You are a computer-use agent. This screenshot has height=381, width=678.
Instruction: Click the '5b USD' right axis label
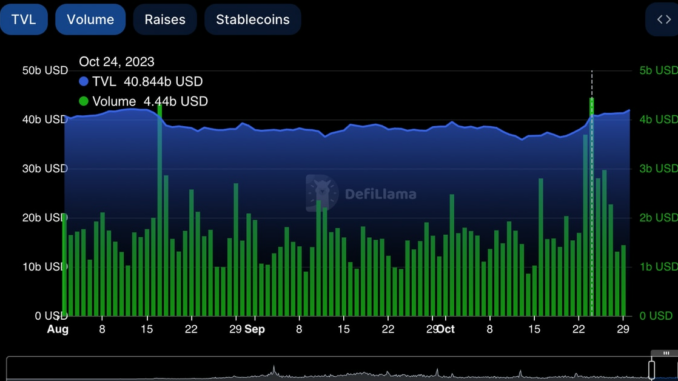[659, 70]
